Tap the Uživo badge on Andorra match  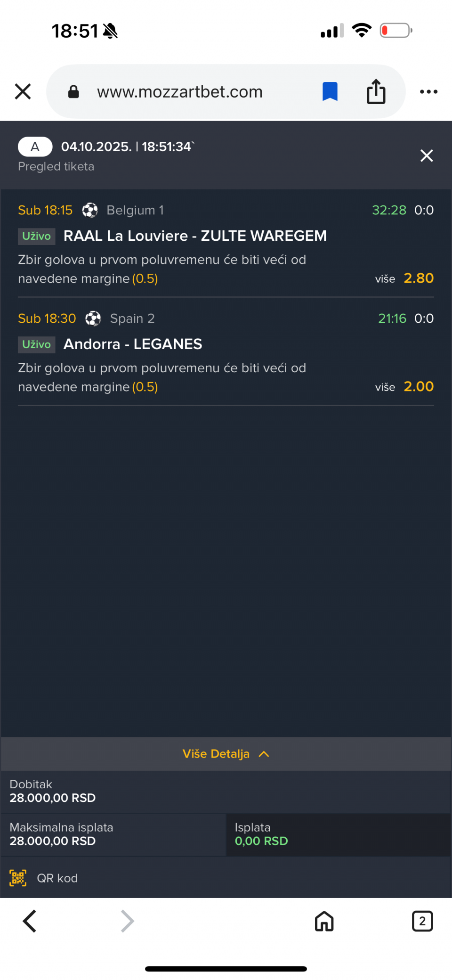coord(36,344)
